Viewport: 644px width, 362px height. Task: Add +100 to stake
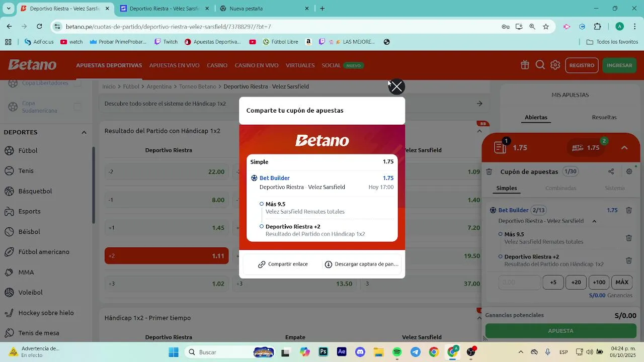pos(599,282)
